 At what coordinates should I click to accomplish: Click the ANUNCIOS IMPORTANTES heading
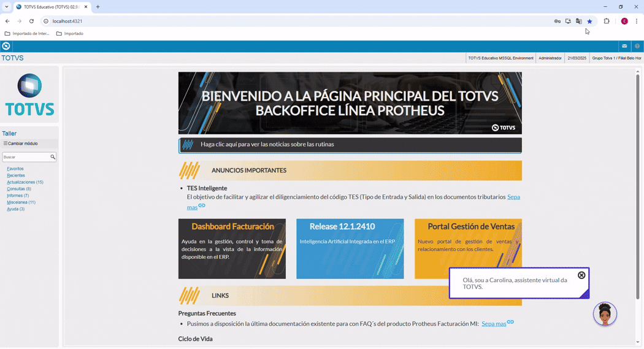coord(249,171)
